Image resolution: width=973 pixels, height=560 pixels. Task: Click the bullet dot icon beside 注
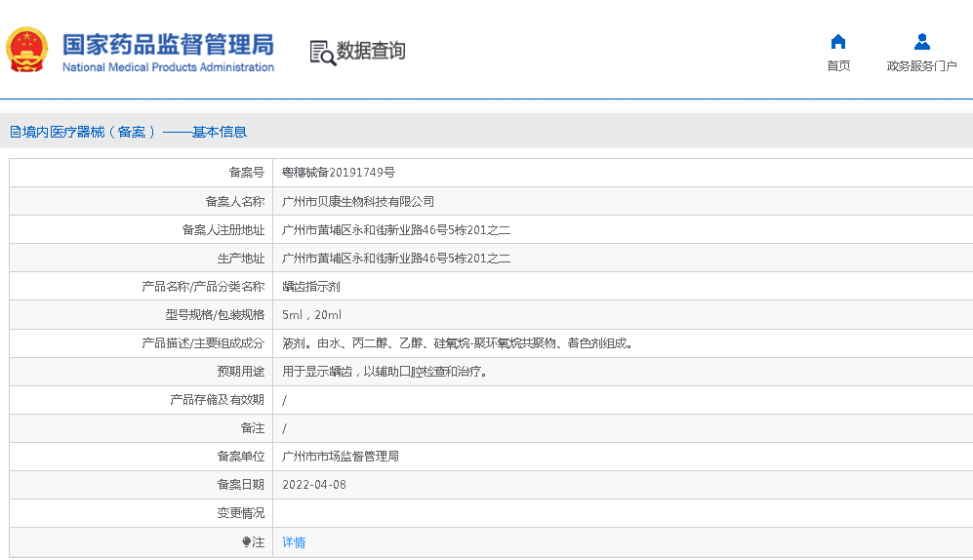coord(247,542)
